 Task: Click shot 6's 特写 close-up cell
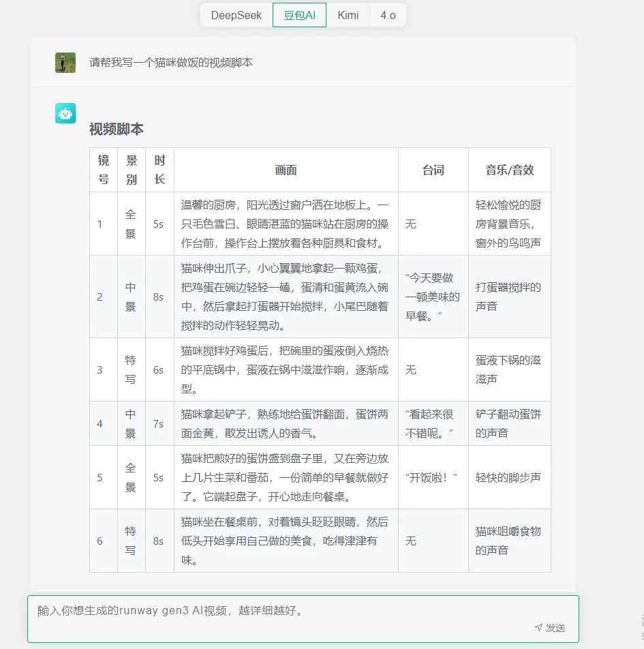pyautogui.click(x=132, y=541)
